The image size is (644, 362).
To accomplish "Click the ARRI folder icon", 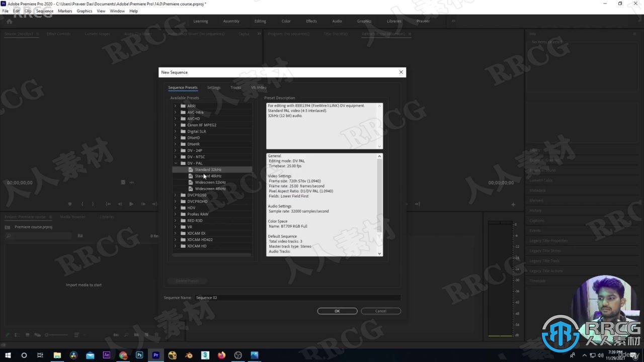I will coord(183,106).
